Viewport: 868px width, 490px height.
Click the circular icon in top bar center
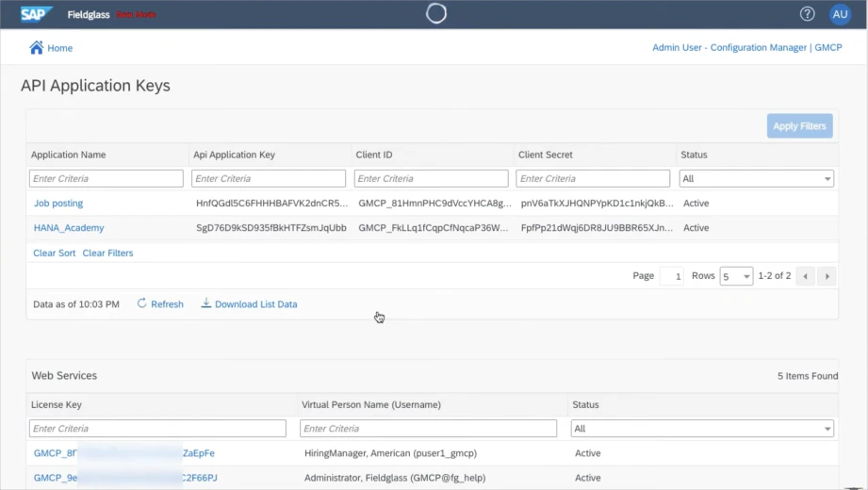pos(436,14)
